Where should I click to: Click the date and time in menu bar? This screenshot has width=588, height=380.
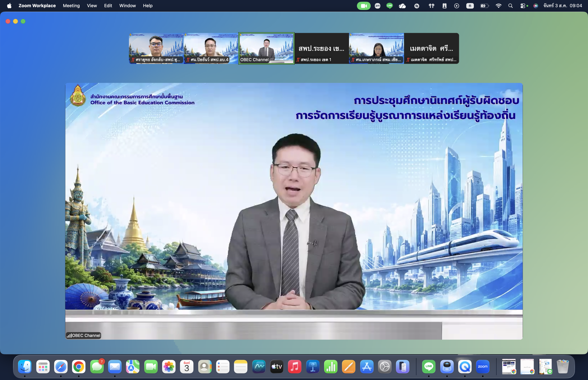(563, 6)
